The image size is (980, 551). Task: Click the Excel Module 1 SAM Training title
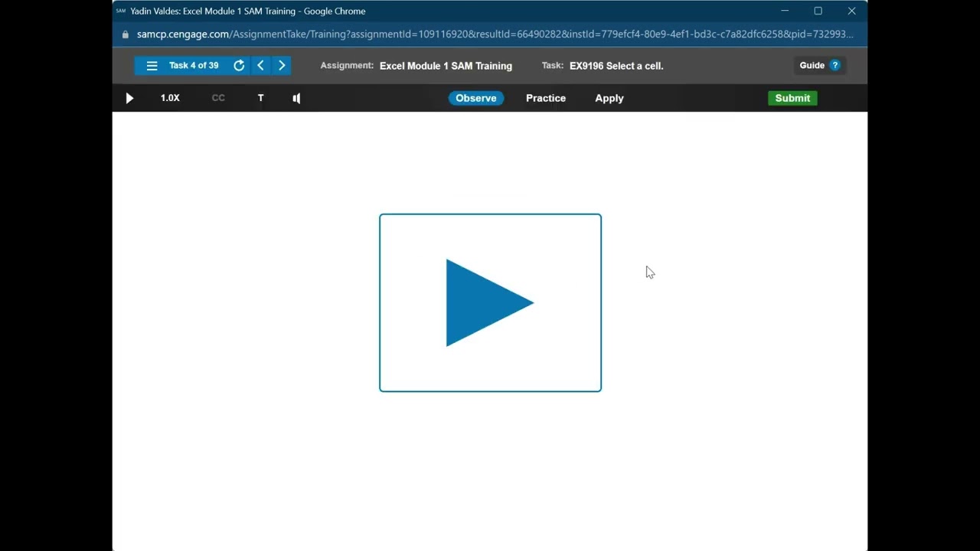pyautogui.click(x=446, y=66)
